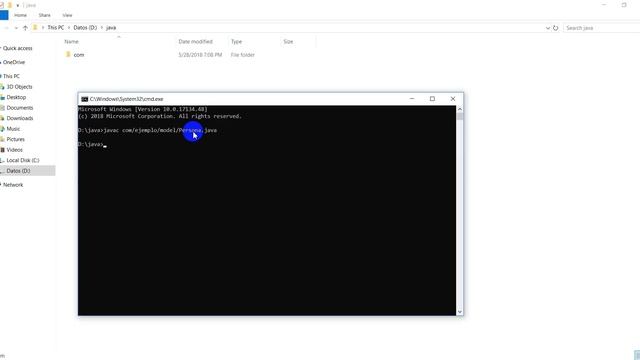Open Local Disk (C:) in sidebar
Image resolution: width=640 pixels, height=360 pixels.
(23, 160)
